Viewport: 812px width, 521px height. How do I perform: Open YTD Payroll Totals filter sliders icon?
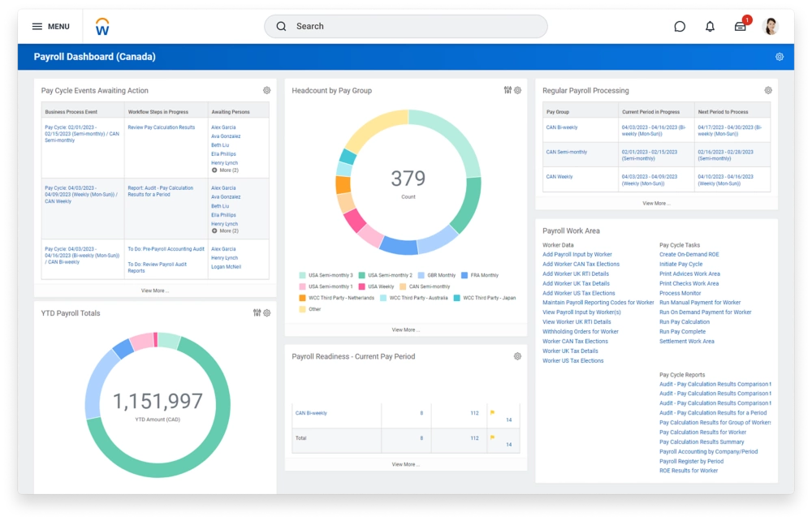[x=257, y=313]
